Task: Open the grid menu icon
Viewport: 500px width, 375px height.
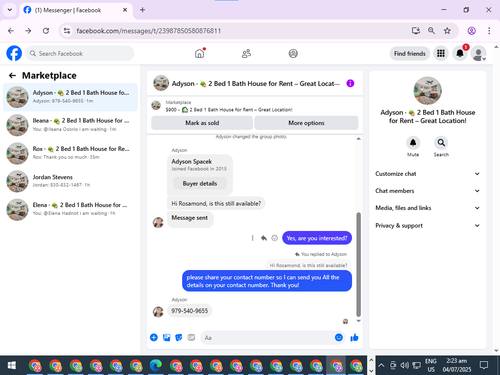Action: (441, 53)
